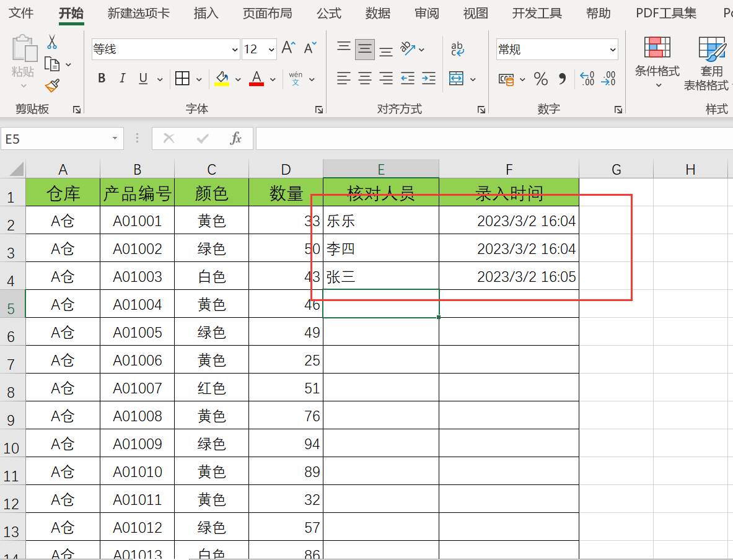Screen dimensions: 733x560
Task: Toggle middle vertical alignment
Action: 364,49
